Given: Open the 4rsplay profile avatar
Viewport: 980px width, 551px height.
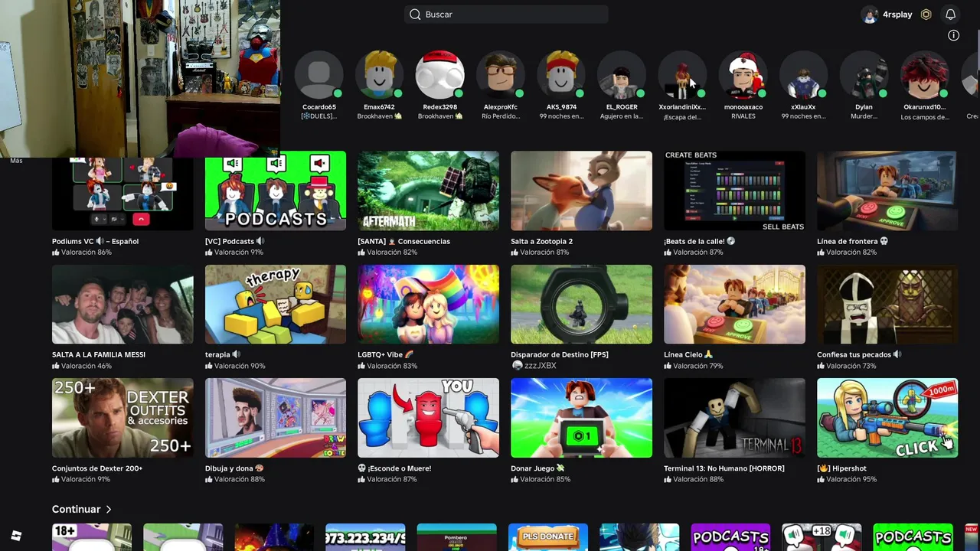Looking at the screenshot, I should pos(869,15).
